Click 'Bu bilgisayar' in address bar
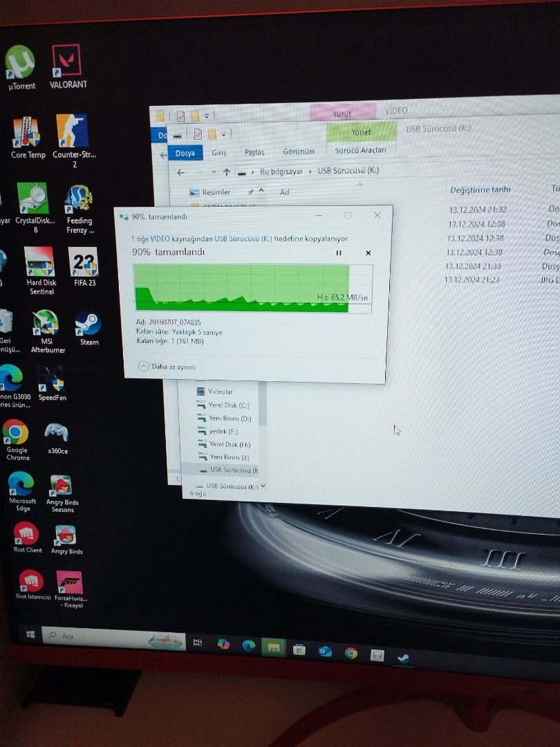Viewport: 560px width, 747px height. 281,171
